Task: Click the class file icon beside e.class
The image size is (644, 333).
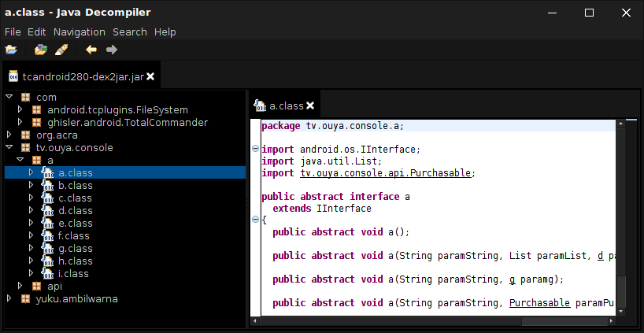Action: tap(48, 224)
